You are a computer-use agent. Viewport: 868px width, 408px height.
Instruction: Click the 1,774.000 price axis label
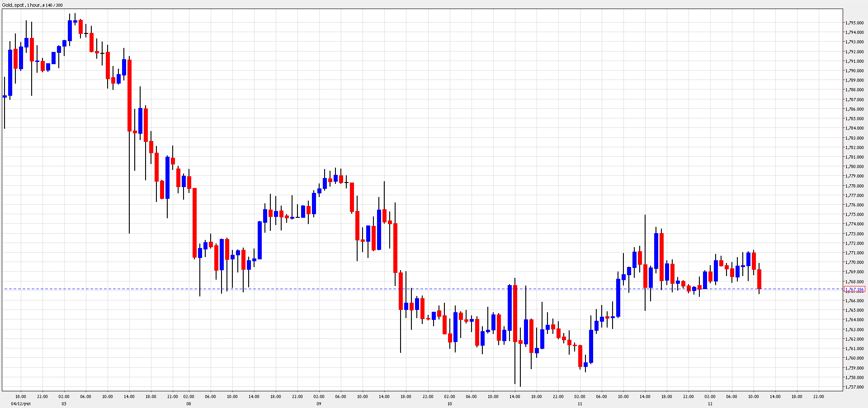(854, 224)
